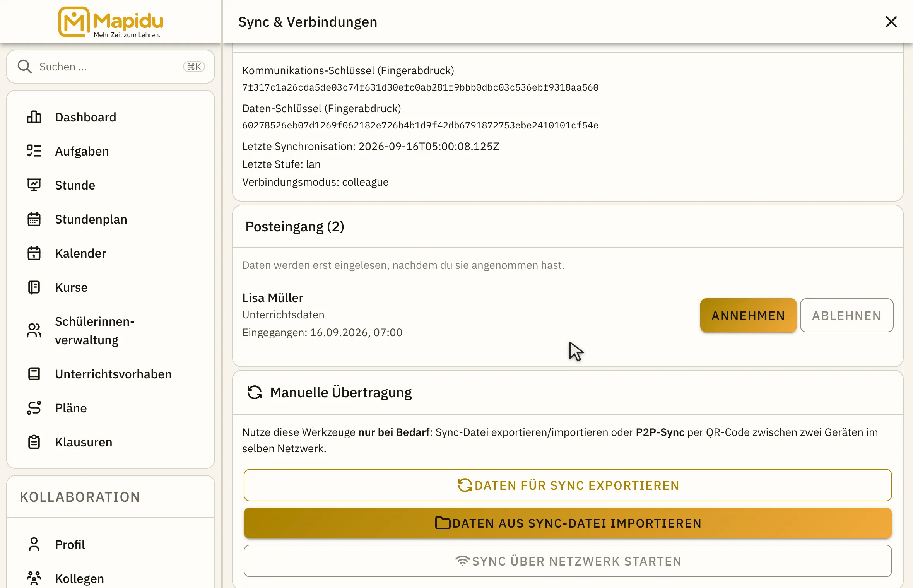Click the Kalender icon in sidebar

click(x=34, y=253)
